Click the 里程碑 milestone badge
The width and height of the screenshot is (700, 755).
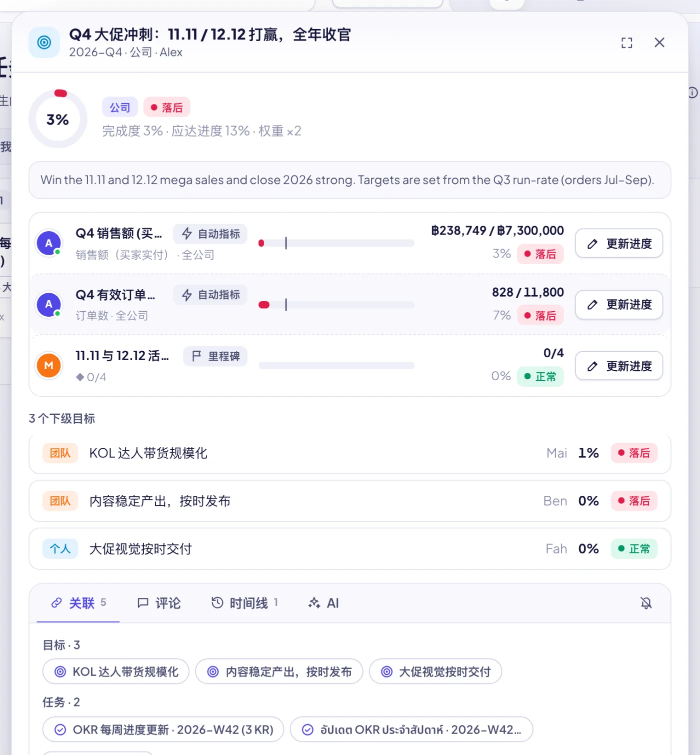(x=215, y=356)
